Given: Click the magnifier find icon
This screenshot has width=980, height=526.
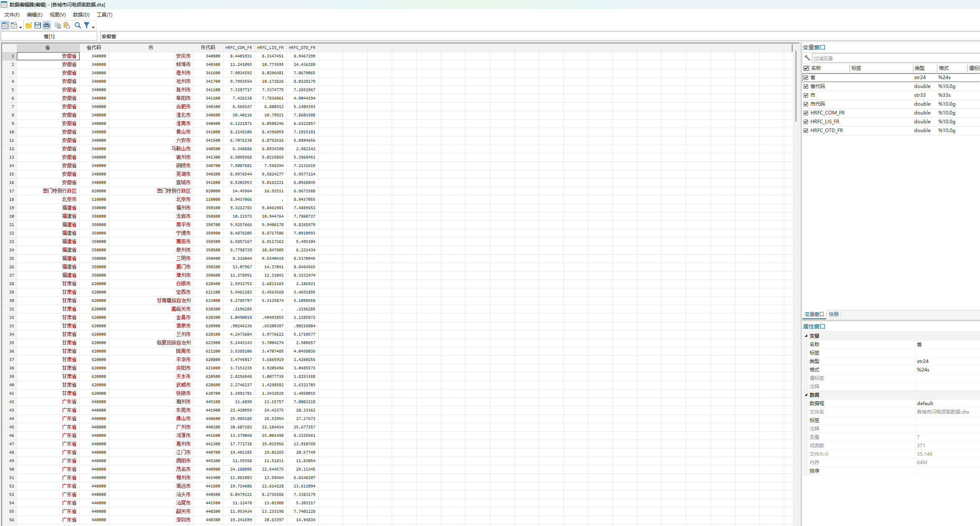Looking at the screenshot, I should (x=78, y=25).
